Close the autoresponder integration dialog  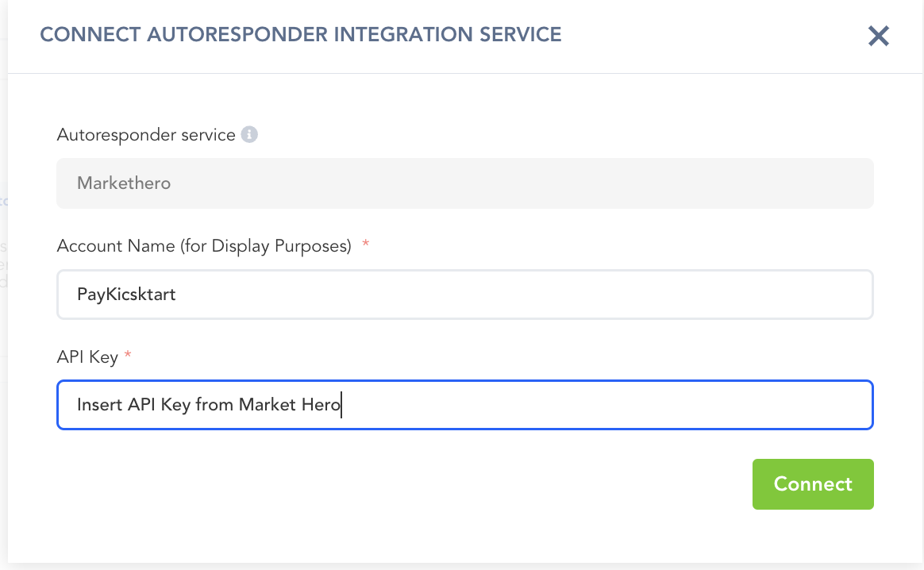tap(878, 36)
